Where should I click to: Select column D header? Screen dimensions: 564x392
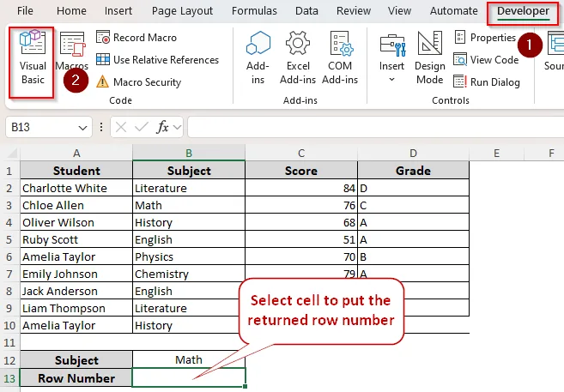point(413,154)
